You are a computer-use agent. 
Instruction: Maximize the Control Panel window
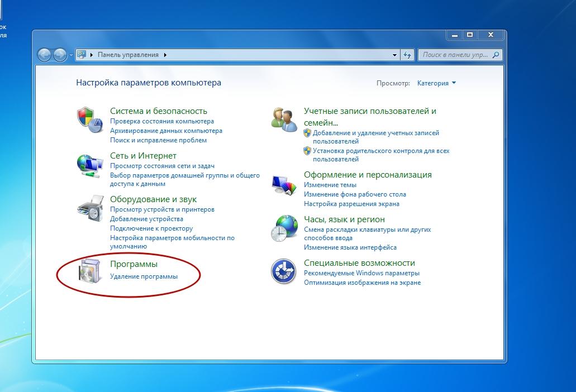[470, 35]
